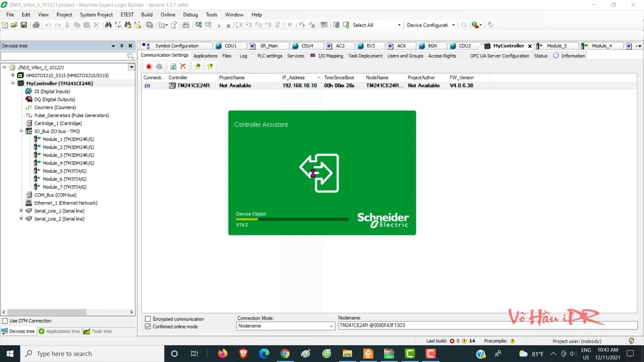
Task: Click the second favorites star icon
Action: 210,66
